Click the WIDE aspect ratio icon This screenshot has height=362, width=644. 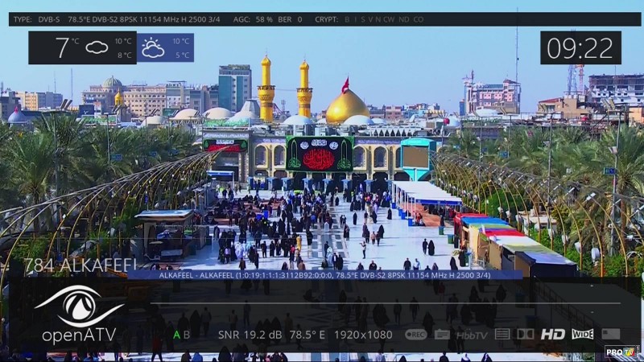[x=583, y=334]
